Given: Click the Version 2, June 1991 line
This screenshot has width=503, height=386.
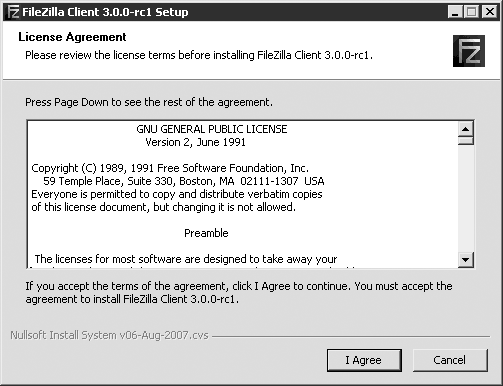Looking at the screenshot, I should (x=196, y=142).
